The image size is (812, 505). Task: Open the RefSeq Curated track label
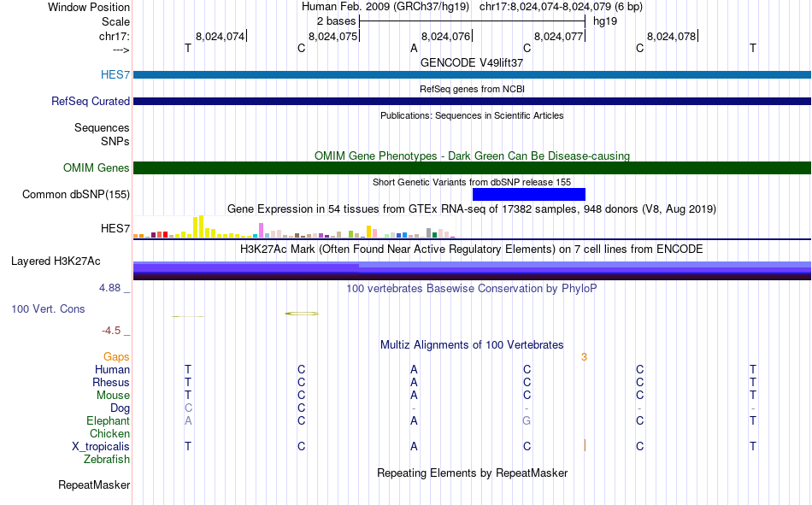(90, 101)
